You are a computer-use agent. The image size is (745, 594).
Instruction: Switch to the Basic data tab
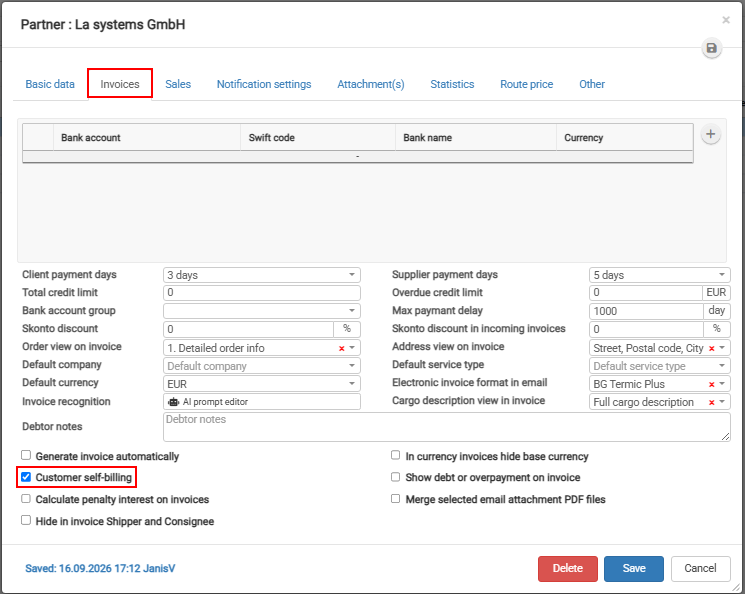click(50, 84)
